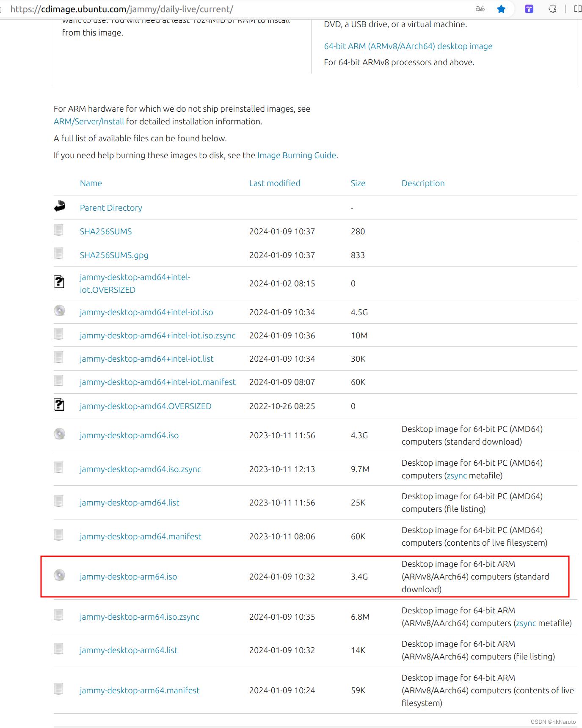Click zsync link in amd64 zsync description

[x=457, y=475]
